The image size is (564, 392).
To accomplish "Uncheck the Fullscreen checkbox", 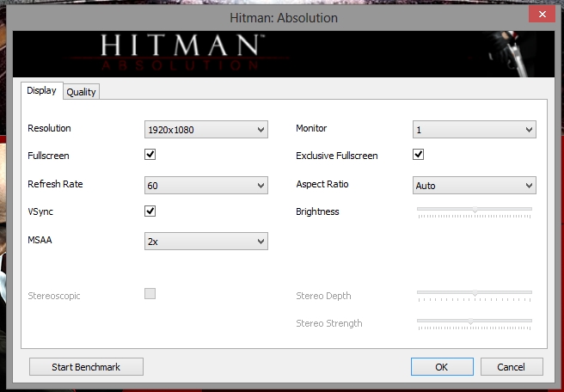I will (x=150, y=155).
